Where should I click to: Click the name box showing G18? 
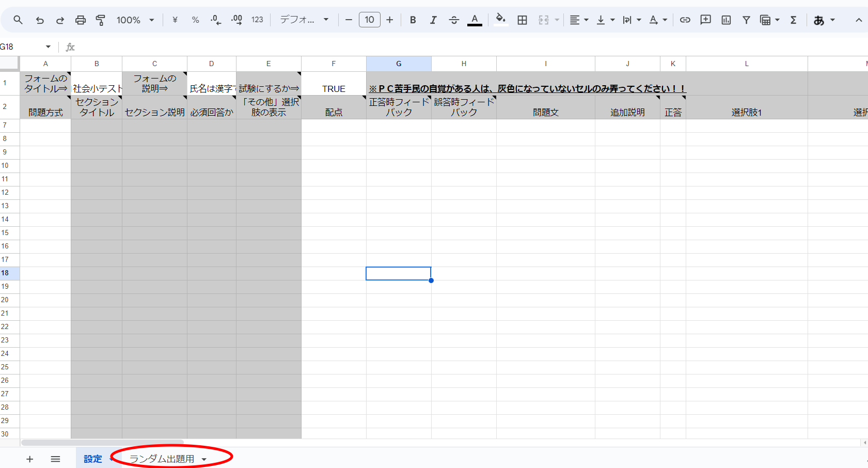pyautogui.click(x=21, y=46)
